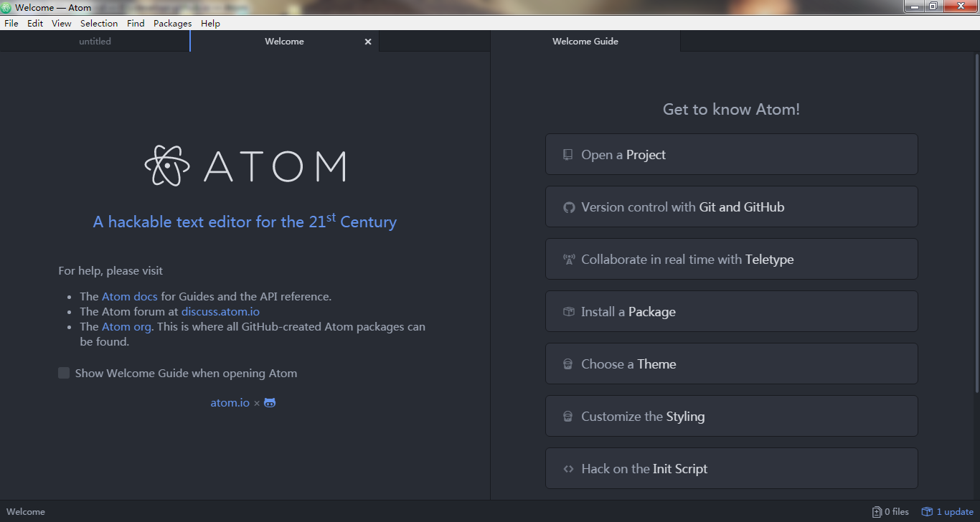Click the package box icon beside Install a Package
This screenshot has height=522, width=980.
pyautogui.click(x=569, y=312)
